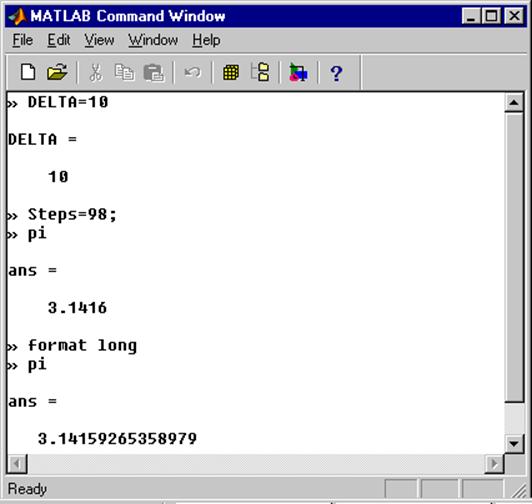Click the horizontal scrollbar right arrow

click(x=494, y=463)
